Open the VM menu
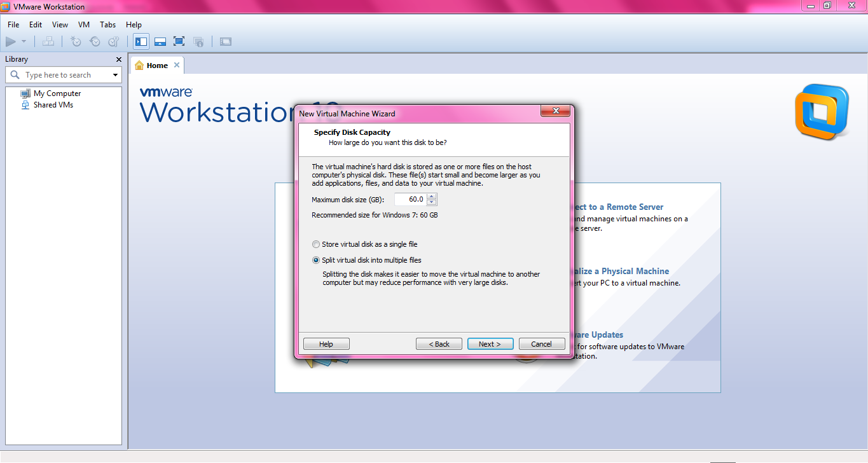 (x=84, y=25)
